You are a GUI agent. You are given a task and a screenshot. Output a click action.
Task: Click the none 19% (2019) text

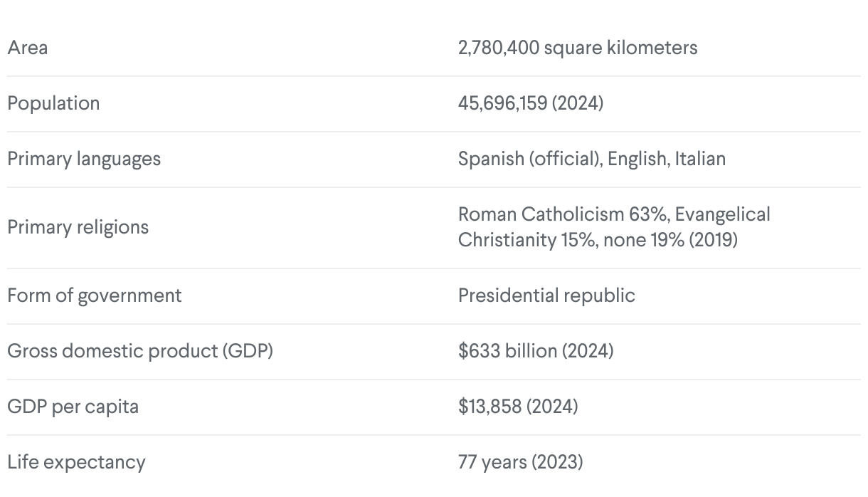(x=670, y=240)
